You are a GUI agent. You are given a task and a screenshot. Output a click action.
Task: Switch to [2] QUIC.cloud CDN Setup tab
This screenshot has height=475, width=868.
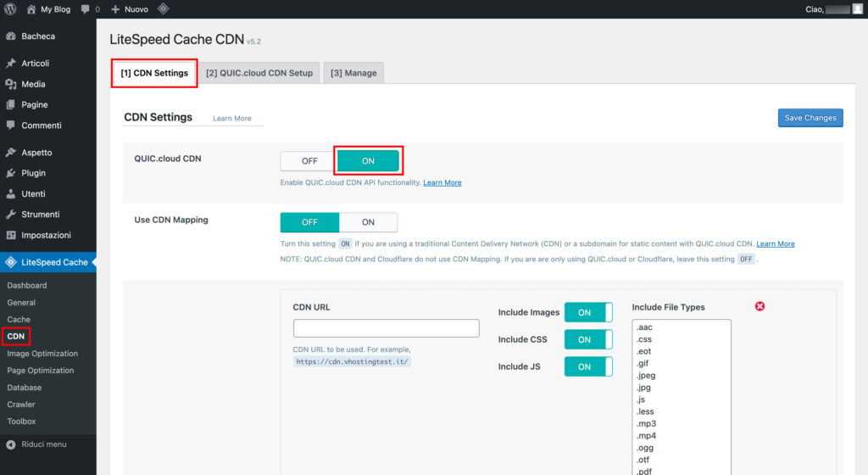[259, 73]
